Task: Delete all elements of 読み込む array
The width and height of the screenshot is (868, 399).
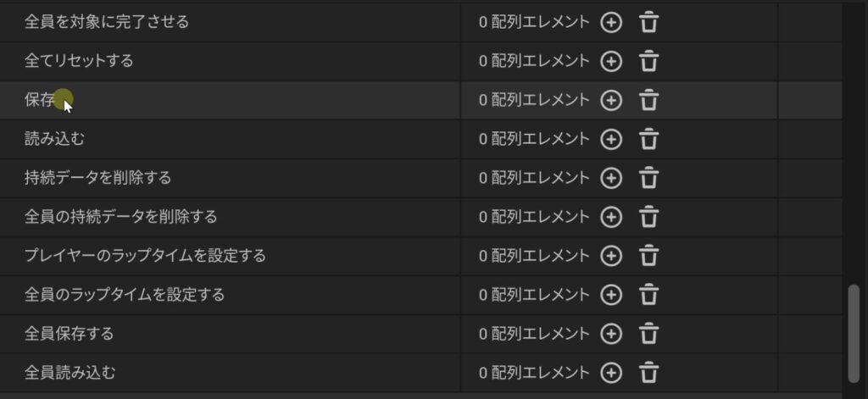Action: tap(648, 139)
